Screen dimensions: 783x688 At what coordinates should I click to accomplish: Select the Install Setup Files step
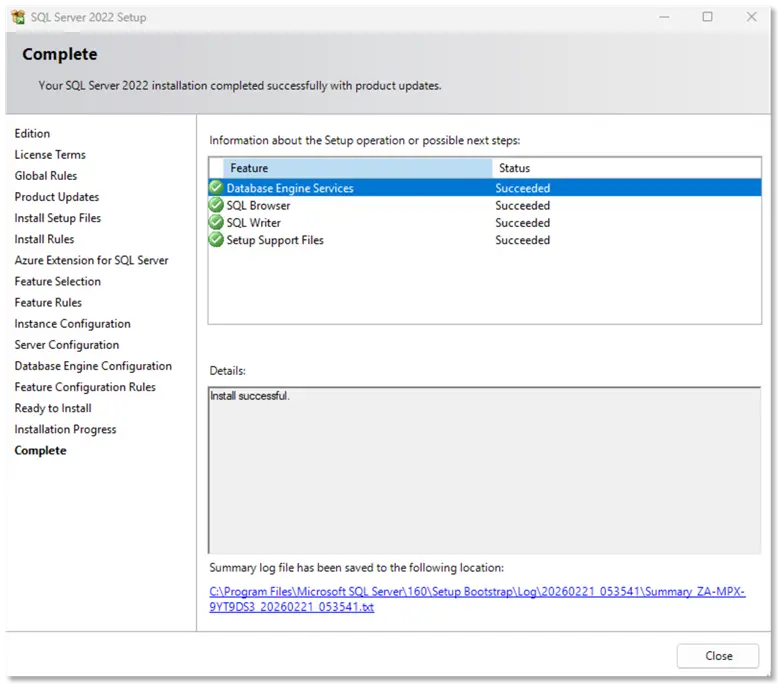[x=58, y=218]
